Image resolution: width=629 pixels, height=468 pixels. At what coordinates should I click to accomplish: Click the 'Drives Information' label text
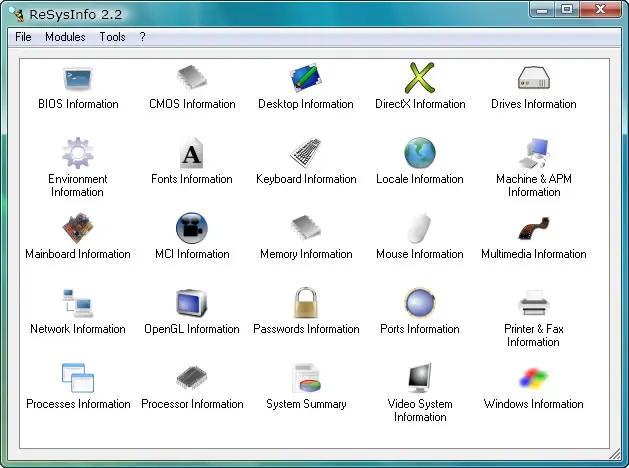(x=534, y=104)
